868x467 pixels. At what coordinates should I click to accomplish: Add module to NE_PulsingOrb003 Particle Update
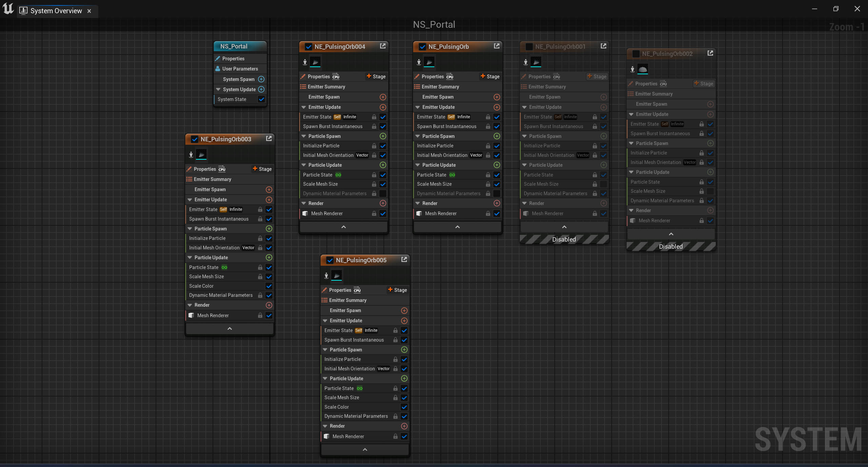[269, 257]
